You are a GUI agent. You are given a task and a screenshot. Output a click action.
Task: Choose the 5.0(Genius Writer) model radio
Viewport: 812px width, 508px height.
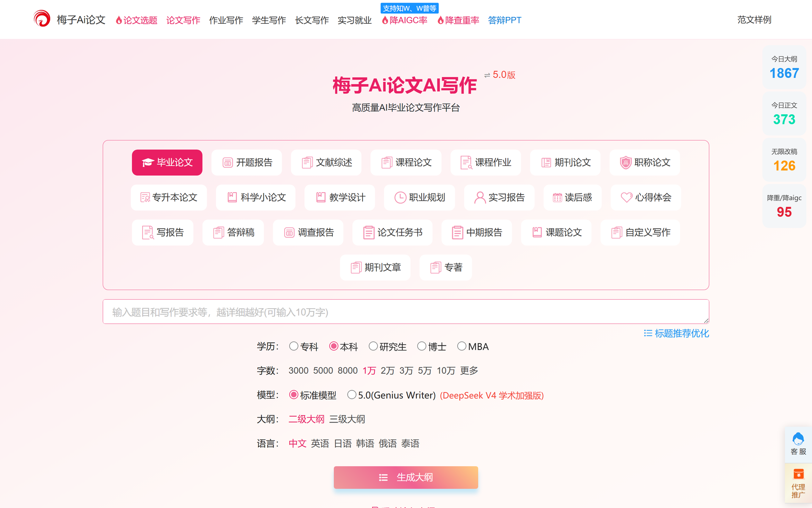click(351, 395)
